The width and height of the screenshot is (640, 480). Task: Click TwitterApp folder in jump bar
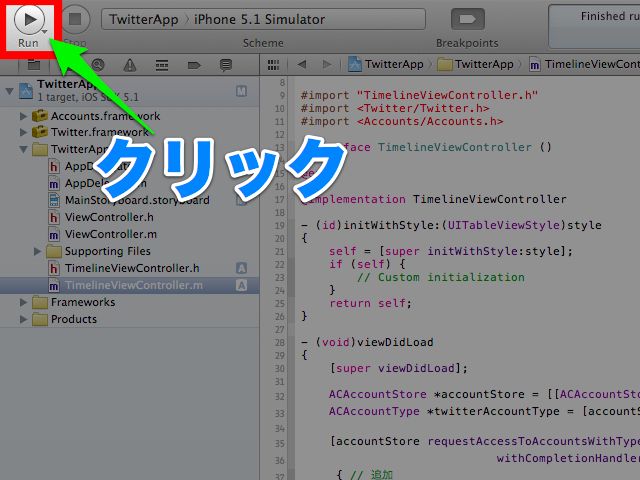(476, 64)
